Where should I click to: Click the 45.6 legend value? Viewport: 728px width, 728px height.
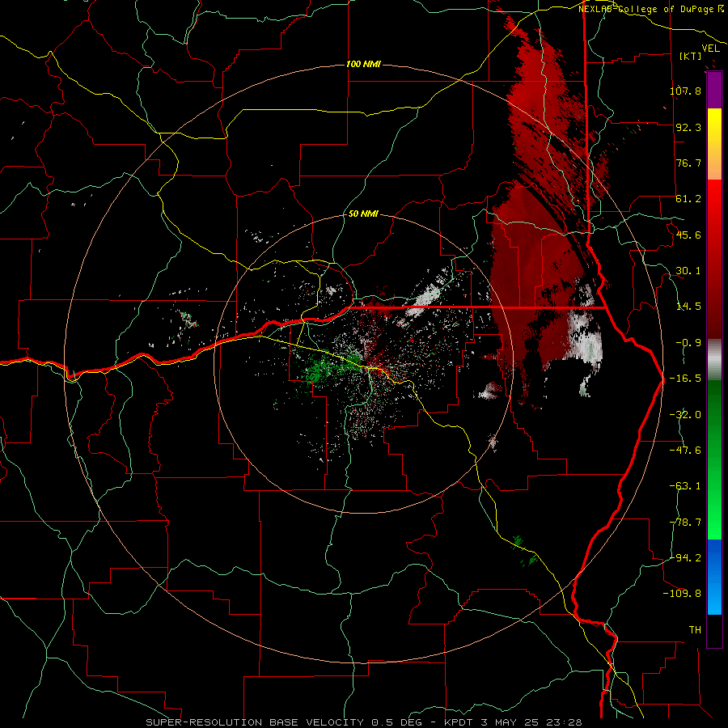688,235
